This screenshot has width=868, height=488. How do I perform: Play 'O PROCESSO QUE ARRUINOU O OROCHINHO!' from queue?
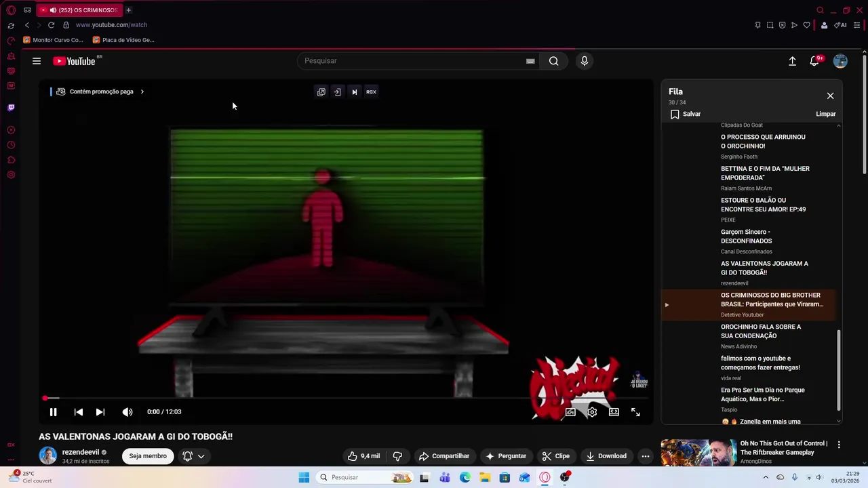coord(749,146)
